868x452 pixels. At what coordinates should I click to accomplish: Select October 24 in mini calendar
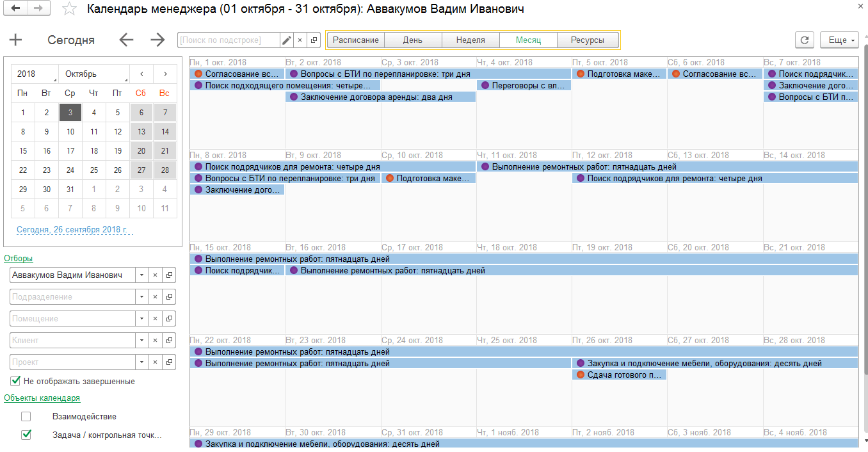[70, 170]
